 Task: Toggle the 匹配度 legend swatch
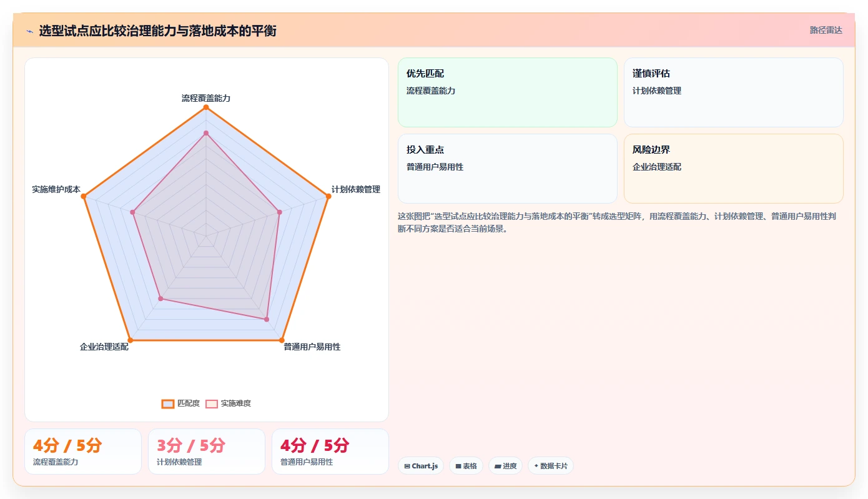(168, 403)
